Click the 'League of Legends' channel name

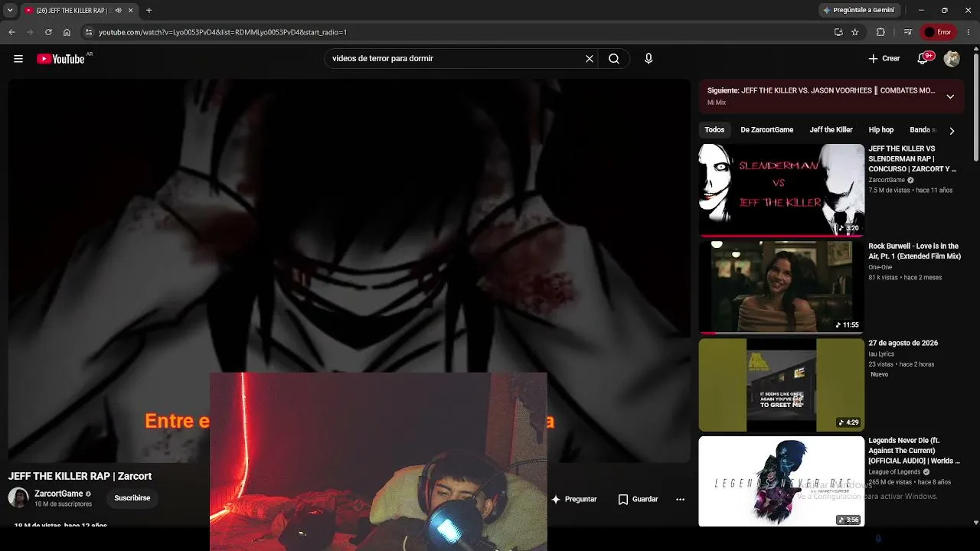tap(894, 472)
